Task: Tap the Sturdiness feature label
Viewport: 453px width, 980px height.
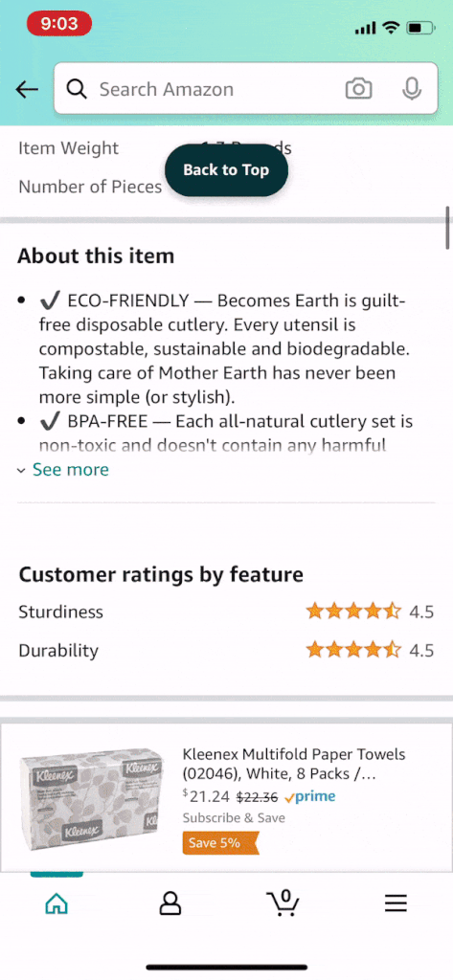Action: pos(60,612)
